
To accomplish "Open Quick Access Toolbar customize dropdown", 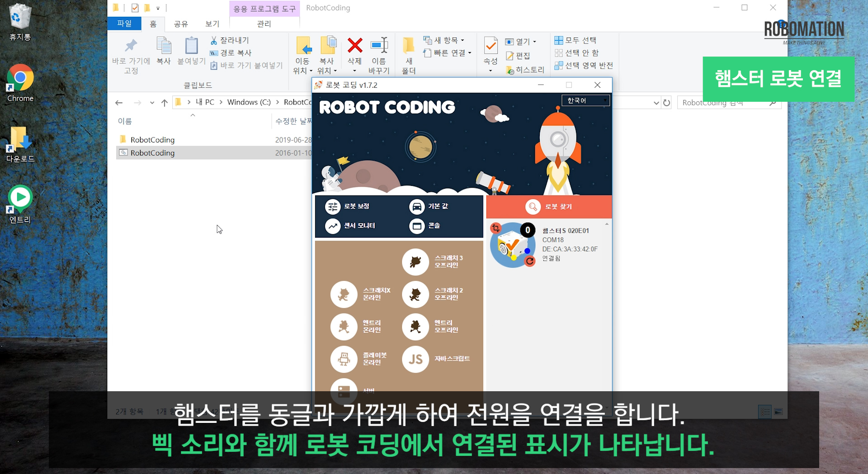I will coord(158,8).
